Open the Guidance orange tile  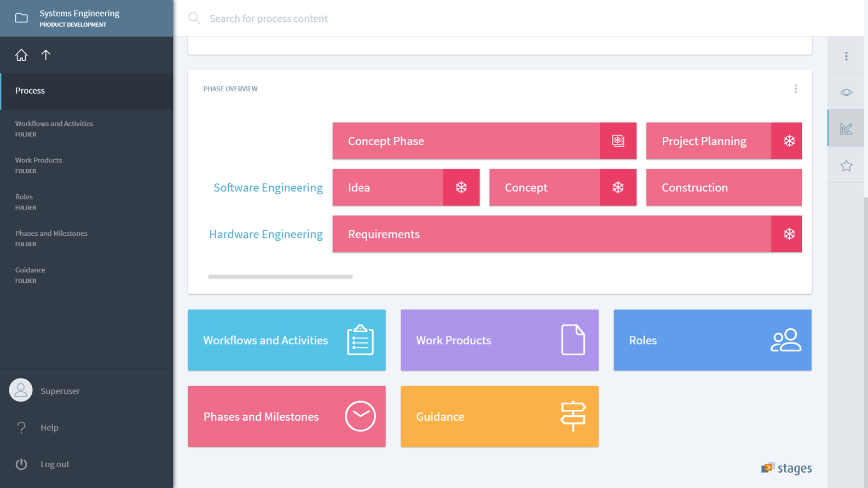point(499,416)
